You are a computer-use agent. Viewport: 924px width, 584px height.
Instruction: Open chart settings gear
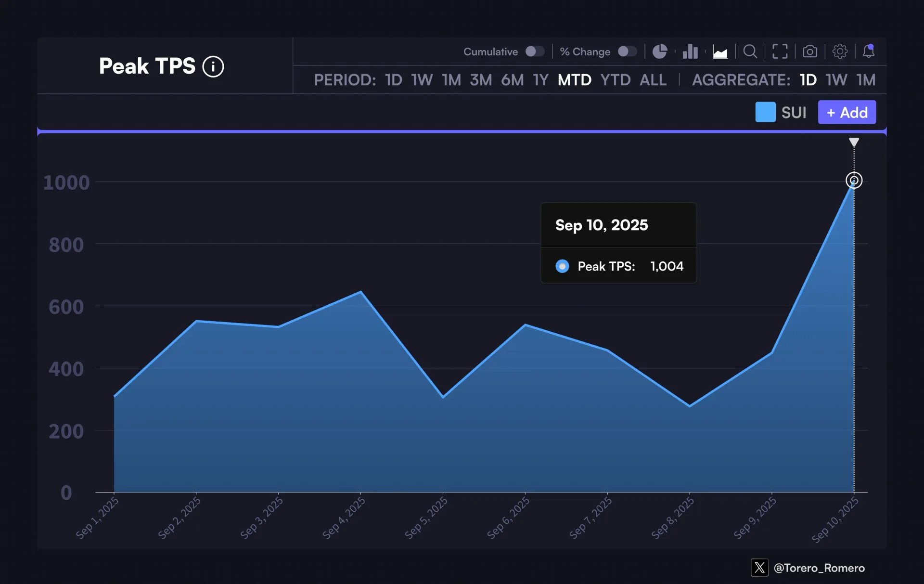(x=840, y=52)
